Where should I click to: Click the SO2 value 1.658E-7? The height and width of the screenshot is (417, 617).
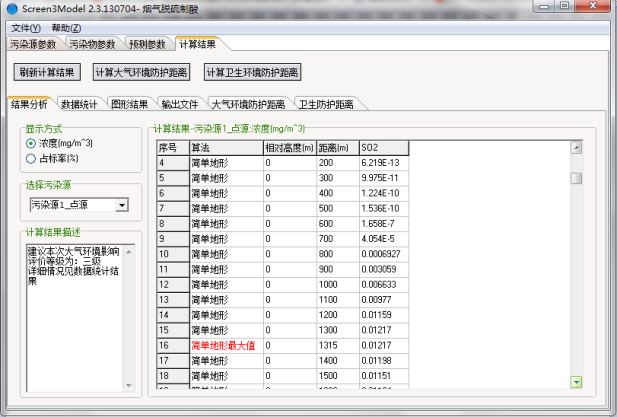[384, 223]
